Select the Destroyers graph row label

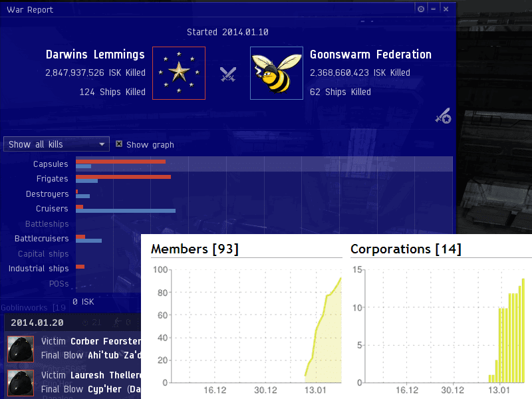(47, 194)
